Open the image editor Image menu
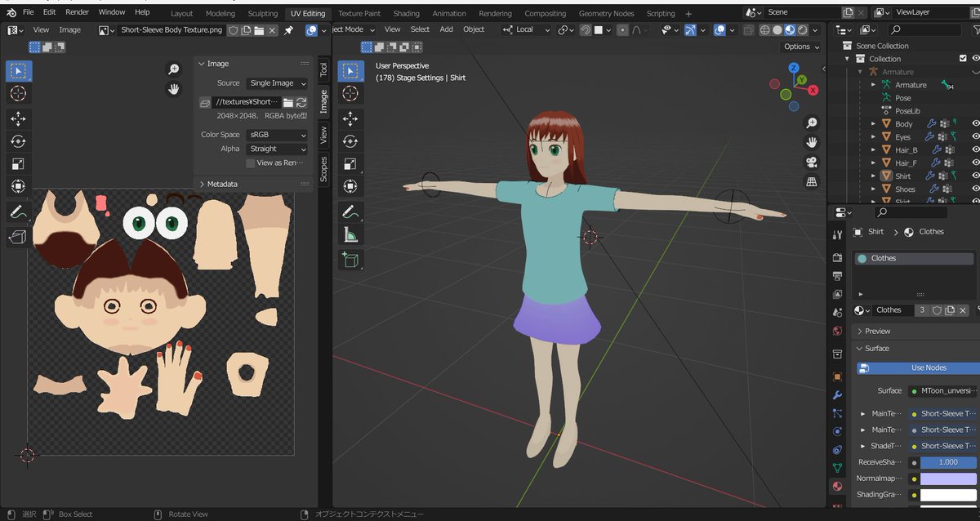980x521 pixels. point(70,30)
